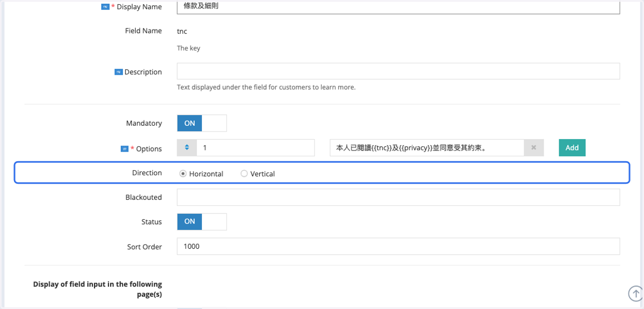Toggle the Mandatory ON switch
This screenshot has height=309, width=644.
(202, 123)
